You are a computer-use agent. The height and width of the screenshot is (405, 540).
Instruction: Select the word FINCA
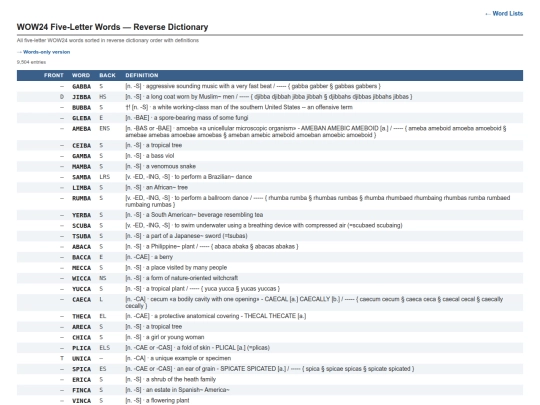[82, 390]
